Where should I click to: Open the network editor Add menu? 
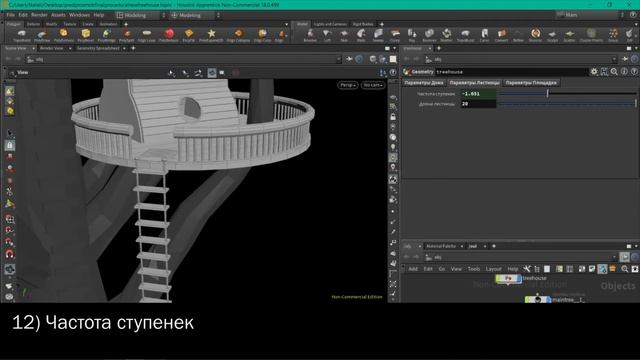coord(413,269)
